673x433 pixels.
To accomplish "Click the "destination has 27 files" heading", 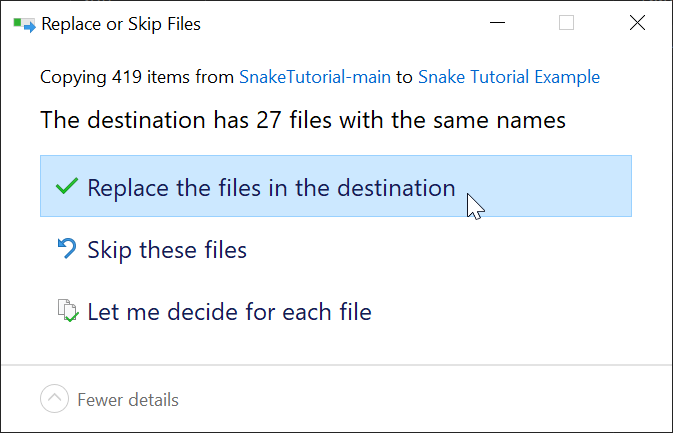I will [x=303, y=121].
